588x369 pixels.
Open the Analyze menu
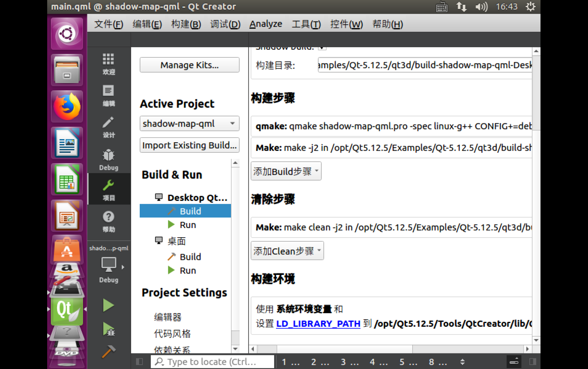coord(266,24)
